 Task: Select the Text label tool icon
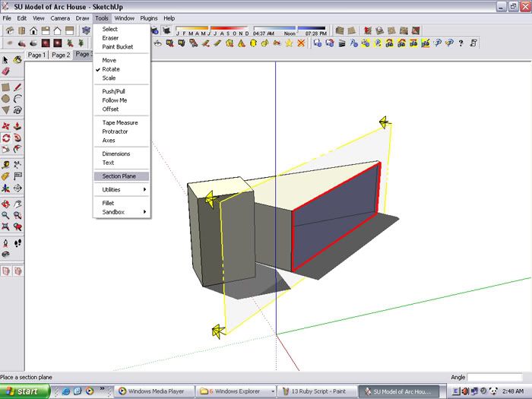click(17, 176)
